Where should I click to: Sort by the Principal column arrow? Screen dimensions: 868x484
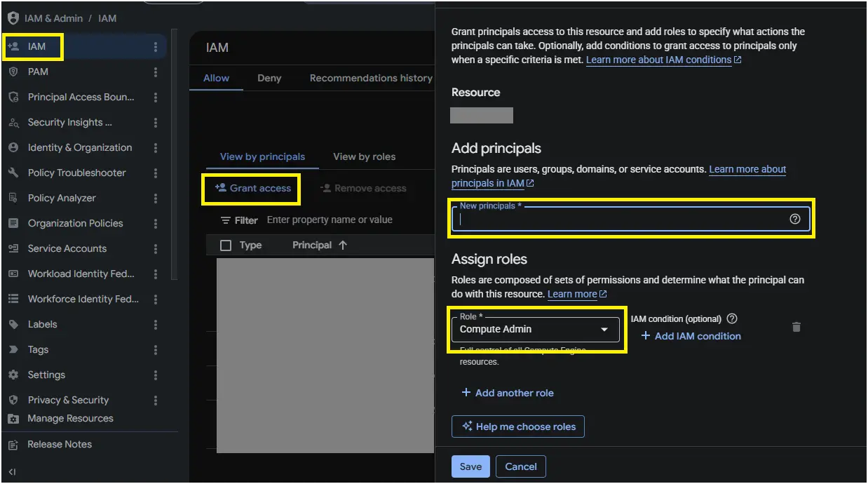tap(342, 245)
